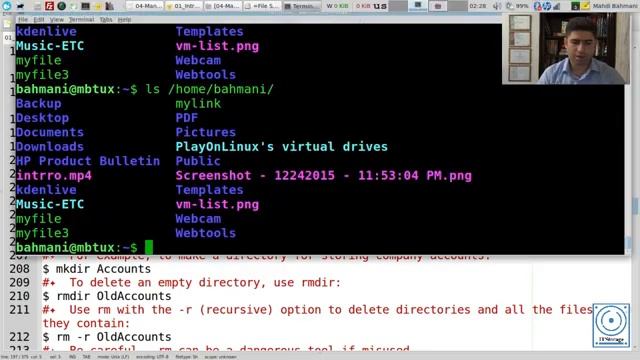This screenshot has height=360, width=640.
Task: Click the yellow sticky note tray icon
Action: point(585,6)
